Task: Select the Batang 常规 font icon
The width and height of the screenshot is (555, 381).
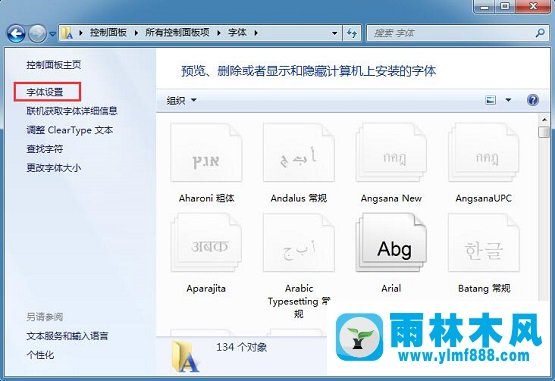Action: click(x=484, y=243)
